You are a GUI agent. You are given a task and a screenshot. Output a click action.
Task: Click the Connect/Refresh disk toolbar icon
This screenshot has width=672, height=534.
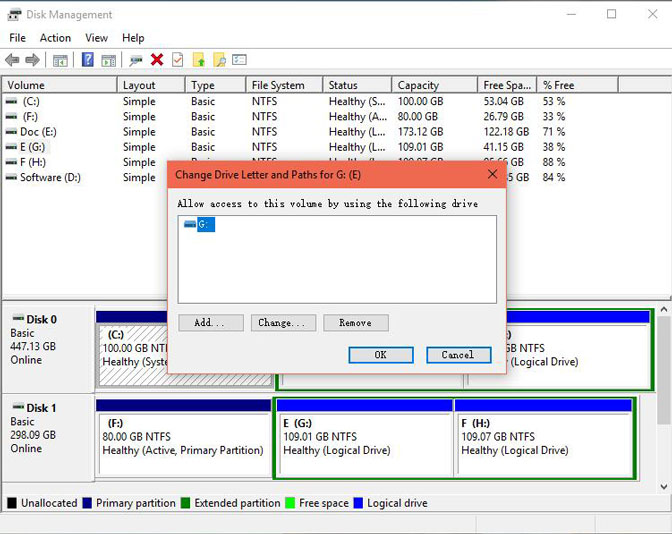point(136,60)
